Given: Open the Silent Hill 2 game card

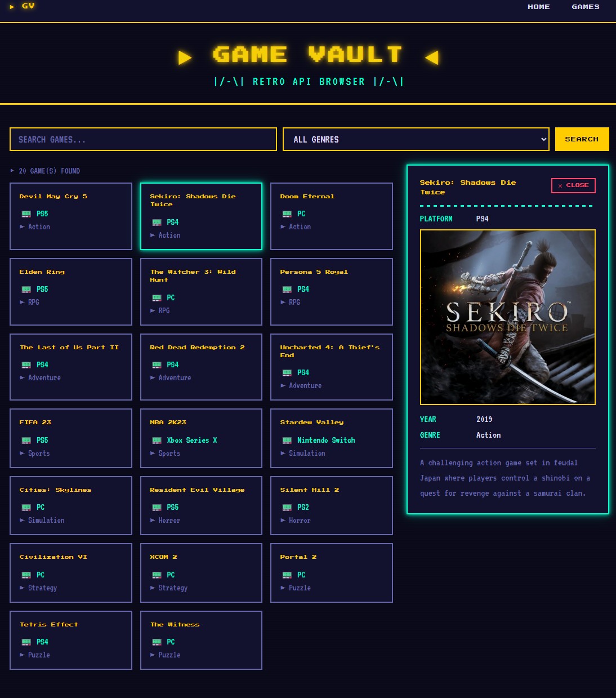Looking at the screenshot, I should pyautogui.click(x=332, y=505).
